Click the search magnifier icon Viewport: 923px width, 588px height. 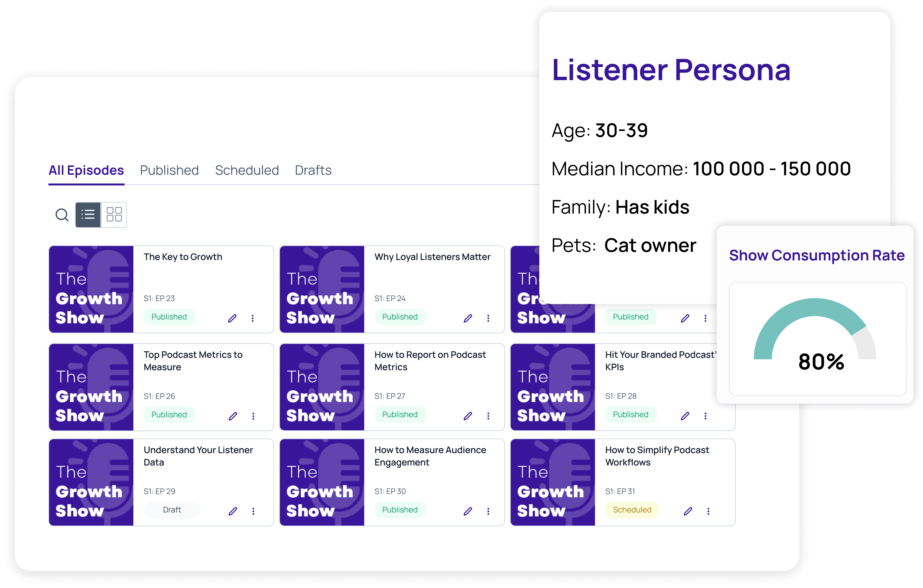(x=62, y=215)
